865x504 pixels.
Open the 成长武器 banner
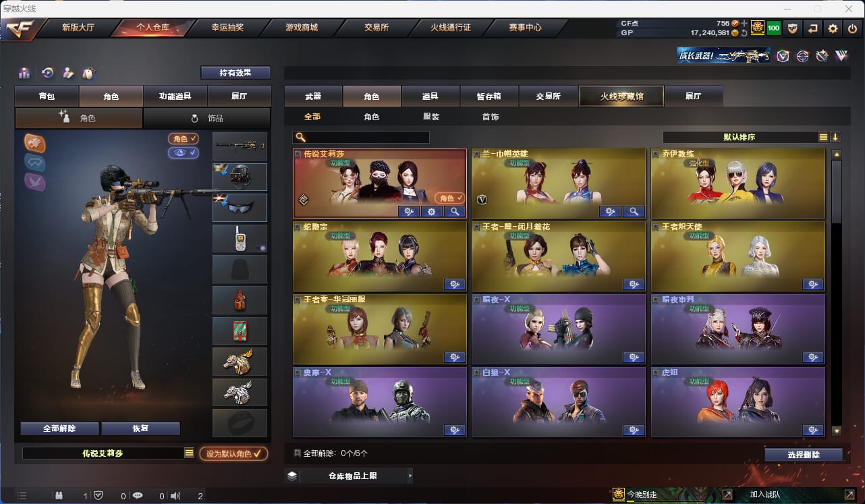click(x=723, y=55)
